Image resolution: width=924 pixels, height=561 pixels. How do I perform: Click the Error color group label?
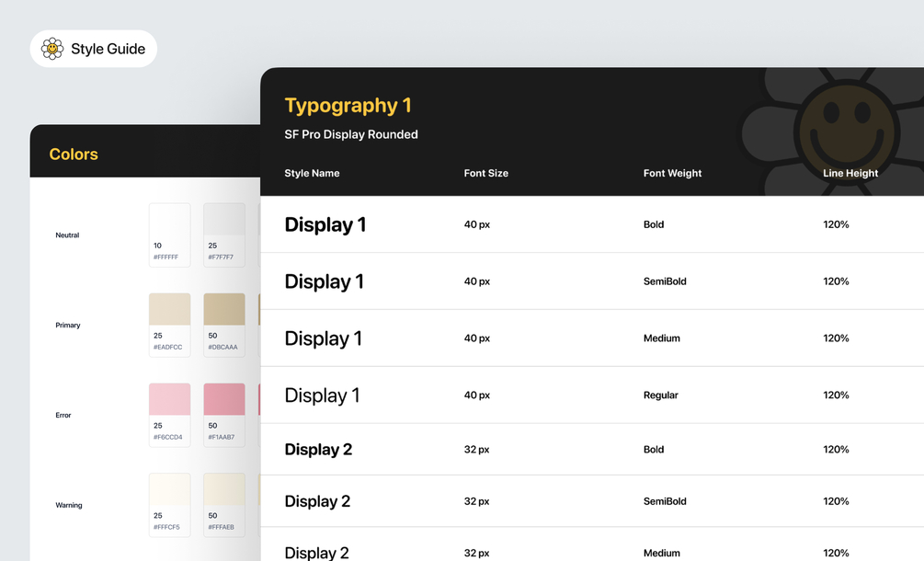coord(63,416)
